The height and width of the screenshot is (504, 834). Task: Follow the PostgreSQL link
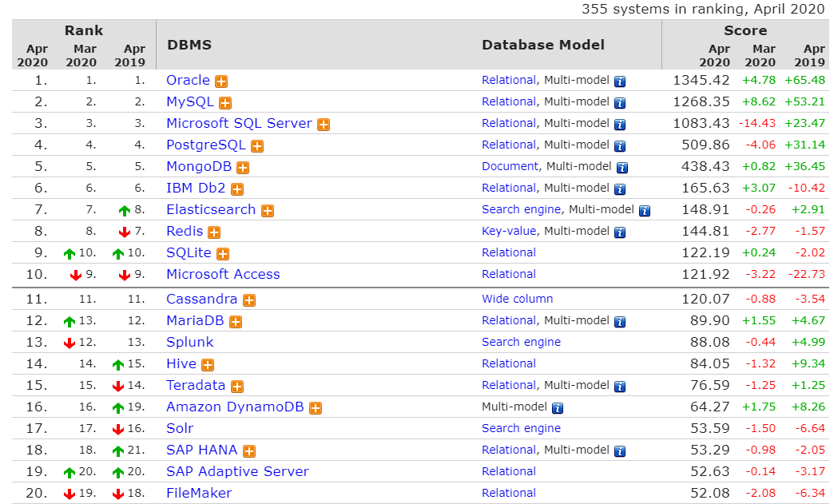coord(206,145)
